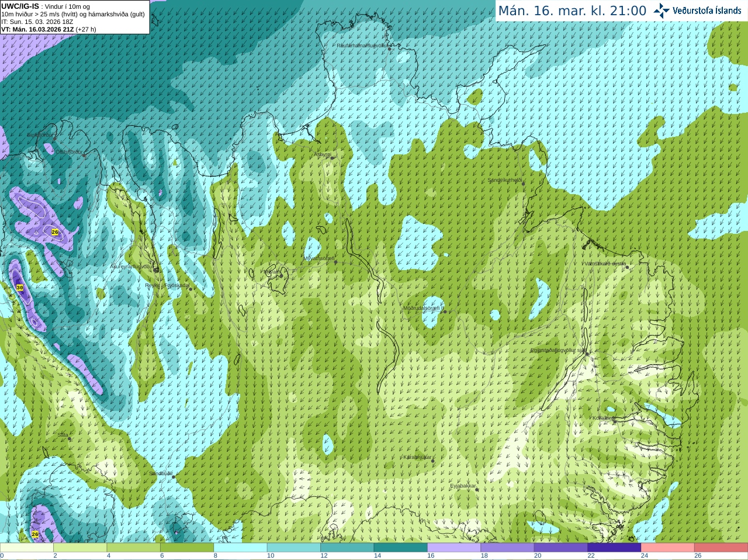Click the Sáta station marker dot

pos(70,438)
